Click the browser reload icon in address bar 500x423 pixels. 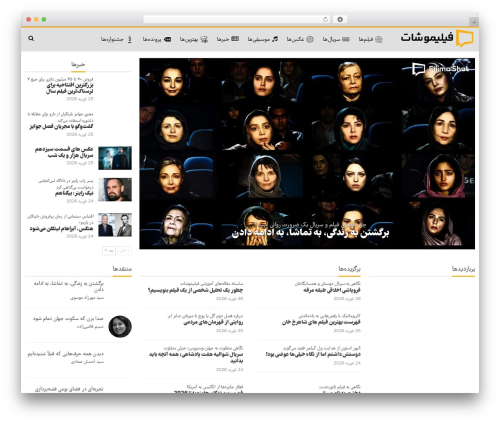pos(325,19)
